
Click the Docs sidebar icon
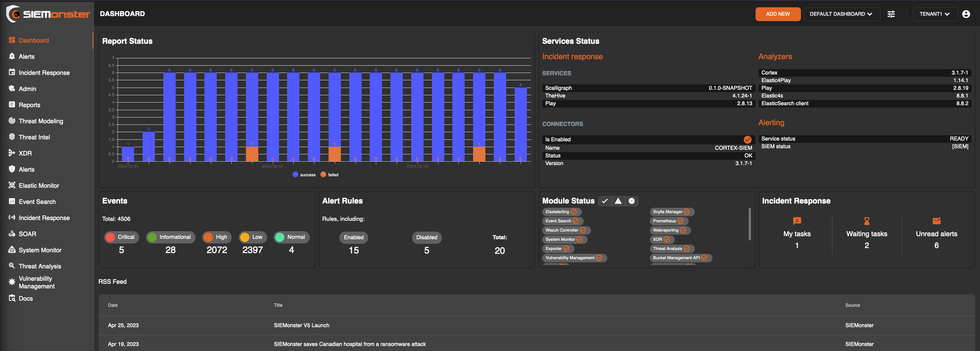pyautogui.click(x=12, y=298)
